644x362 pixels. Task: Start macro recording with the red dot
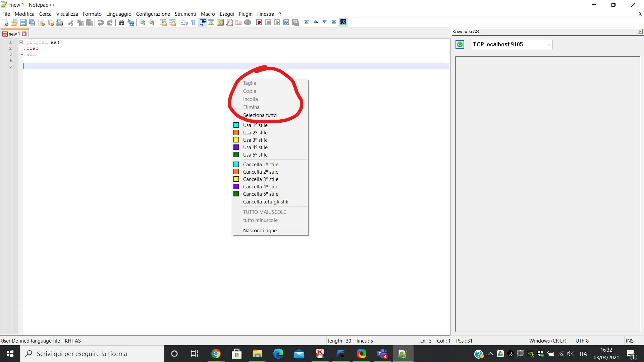coord(259,22)
